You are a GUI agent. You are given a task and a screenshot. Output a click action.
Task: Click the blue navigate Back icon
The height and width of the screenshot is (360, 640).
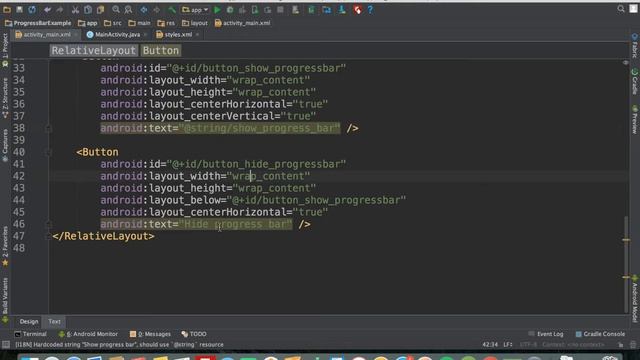pos(144,9)
